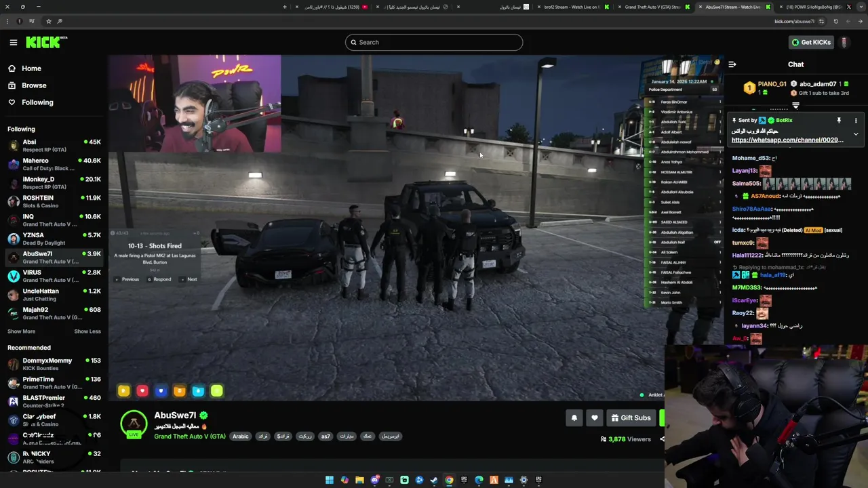This screenshot has width=868, height=488.
Task: Open the WhatsApp channel link in chat
Action: 787,140
